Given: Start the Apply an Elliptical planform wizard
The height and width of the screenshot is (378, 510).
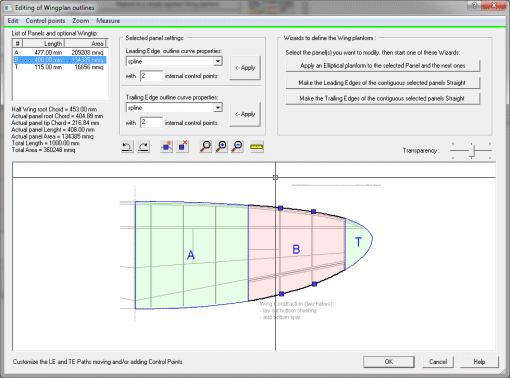Looking at the screenshot, I should (x=383, y=66).
